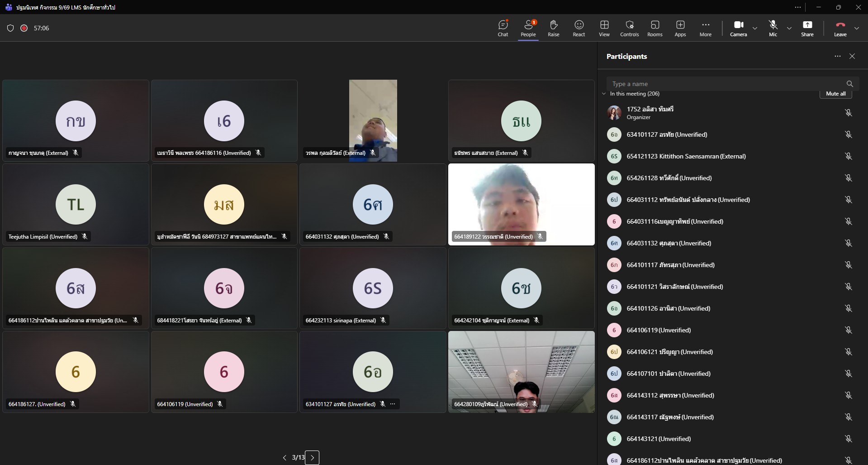The height and width of the screenshot is (465, 868).
Task: Toggle the Camera on or off
Action: click(738, 28)
